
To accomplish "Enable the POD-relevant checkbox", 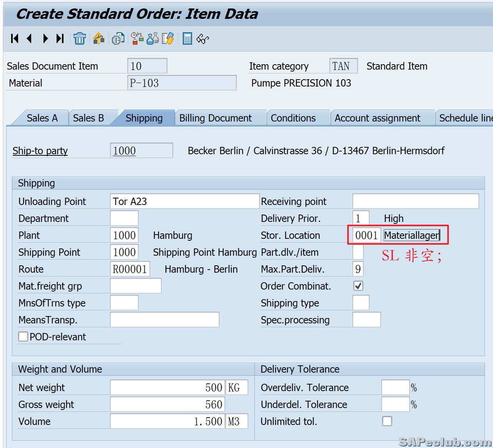I will 23,336.
